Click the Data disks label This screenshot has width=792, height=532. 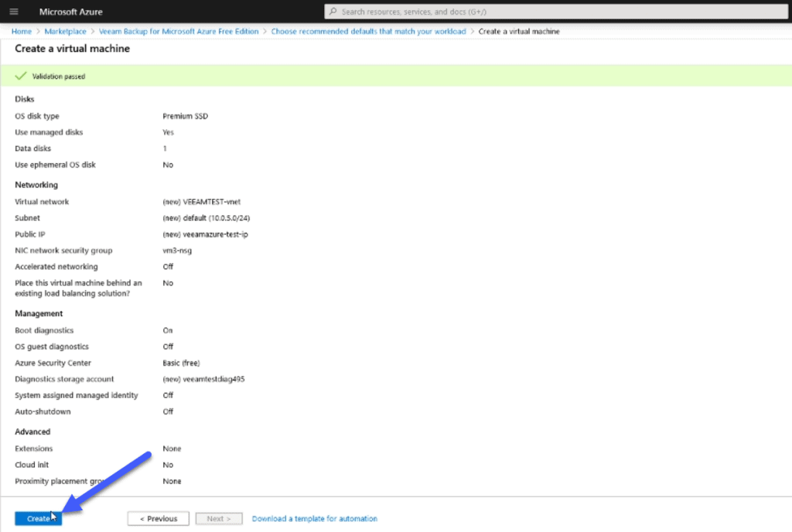32,148
